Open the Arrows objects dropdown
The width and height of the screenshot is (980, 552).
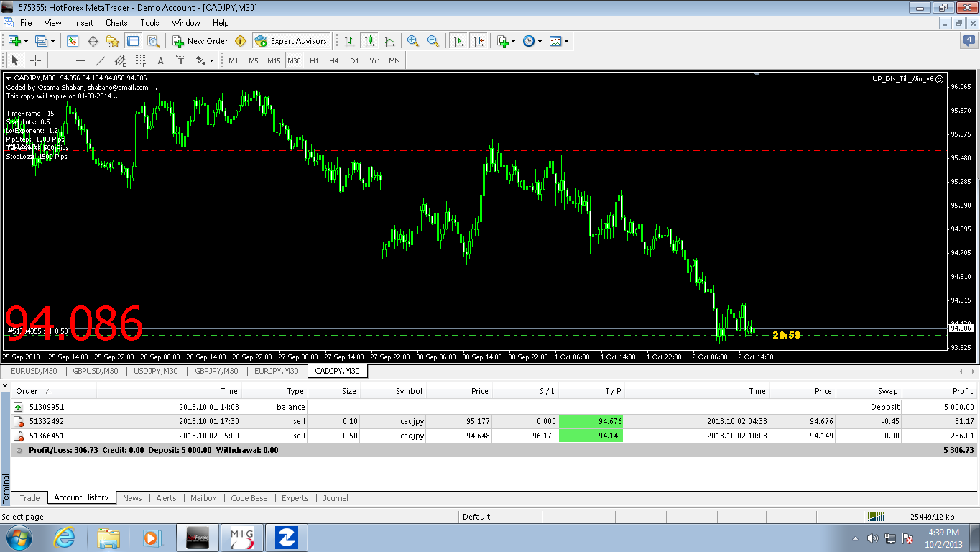pos(205,60)
